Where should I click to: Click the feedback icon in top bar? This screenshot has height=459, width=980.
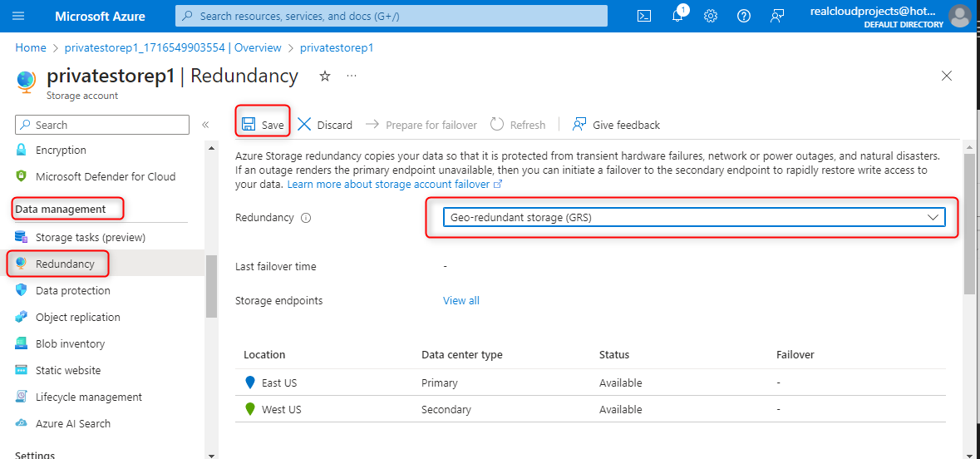[777, 16]
